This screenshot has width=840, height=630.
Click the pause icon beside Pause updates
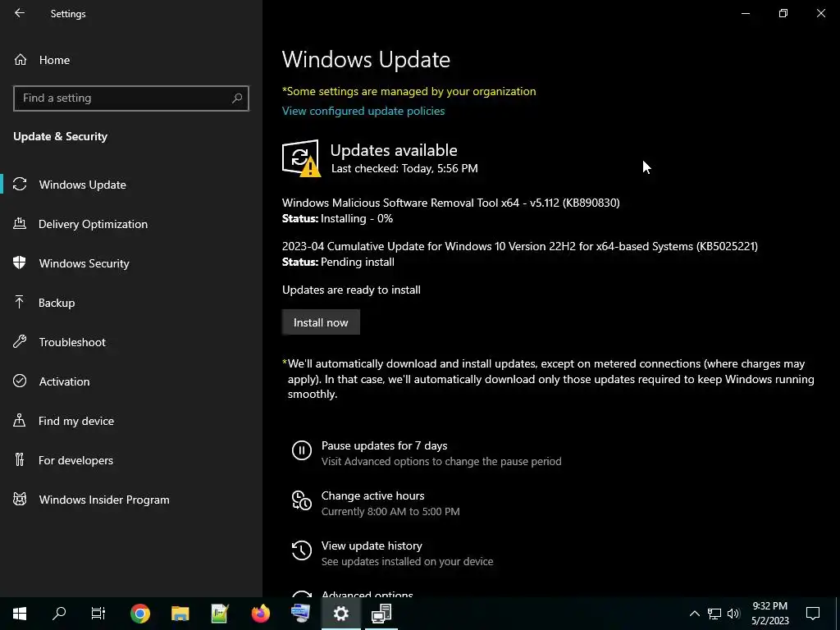302,450
